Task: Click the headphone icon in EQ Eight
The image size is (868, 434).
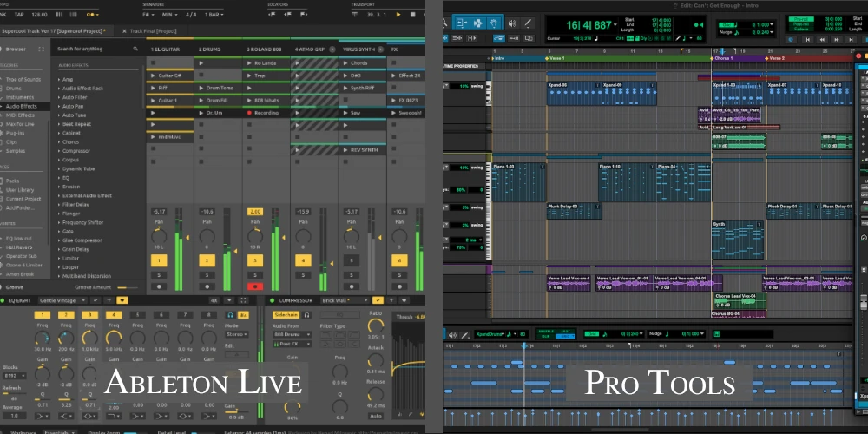Action: pyautogui.click(x=230, y=314)
